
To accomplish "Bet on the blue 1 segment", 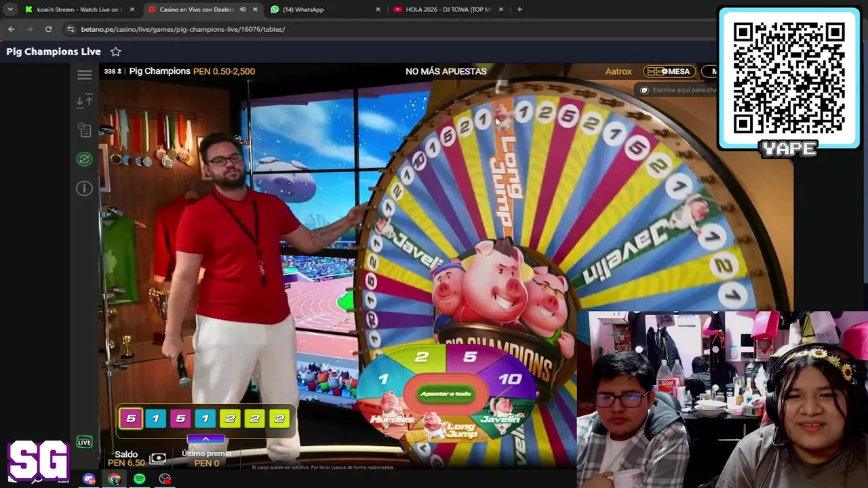I will tap(384, 380).
